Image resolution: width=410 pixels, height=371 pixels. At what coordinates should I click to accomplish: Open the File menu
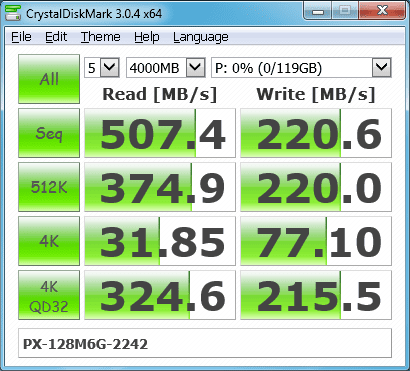coord(21,37)
